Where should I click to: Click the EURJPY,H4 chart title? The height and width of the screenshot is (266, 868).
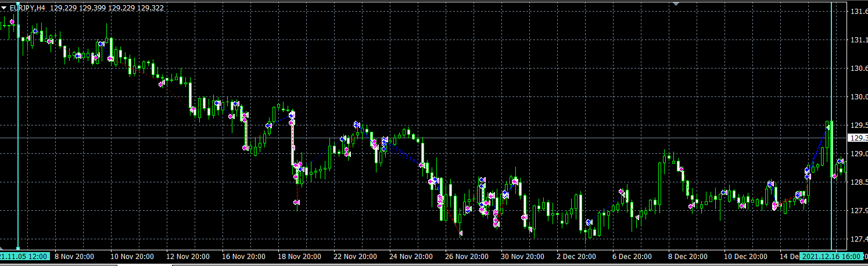pyautogui.click(x=28, y=8)
